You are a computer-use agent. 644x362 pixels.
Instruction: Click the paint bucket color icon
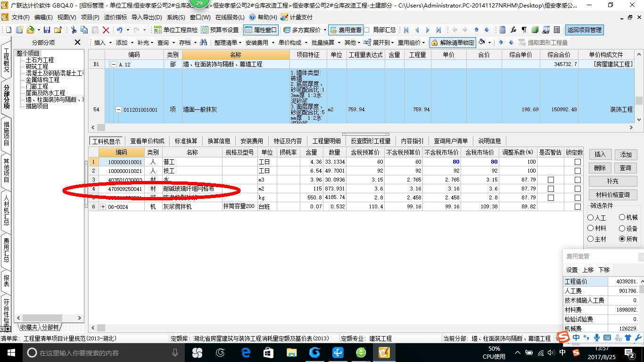click(482, 42)
